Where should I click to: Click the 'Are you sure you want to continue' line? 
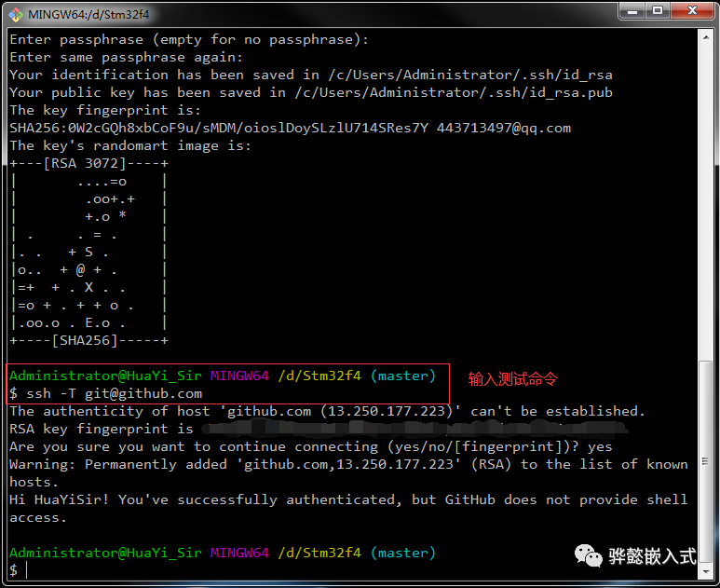pyautogui.click(x=311, y=446)
